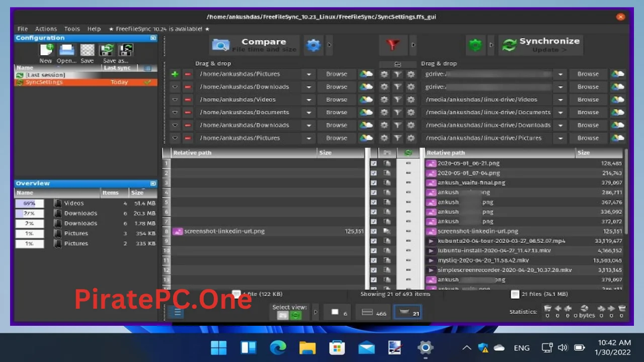Uncheck checkbox for kubuntu20-04-tour mp4 row
This screenshot has height=362, width=644.
click(373, 241)
